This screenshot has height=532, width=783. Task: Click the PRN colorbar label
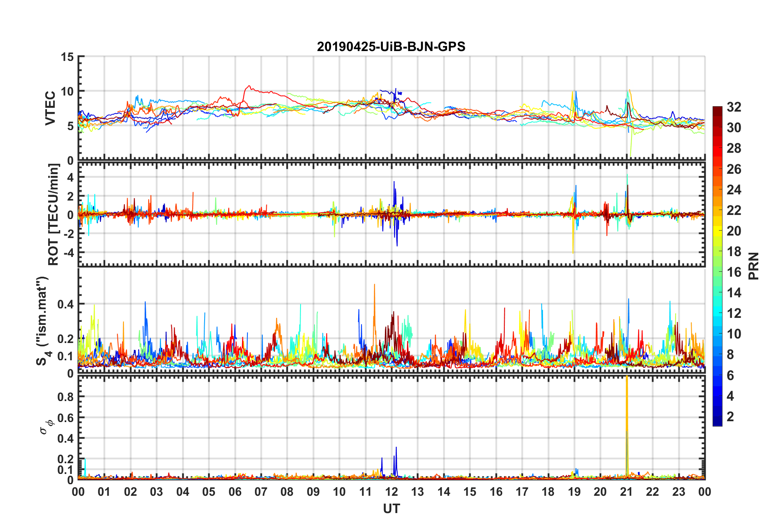[x=753, y=266]
